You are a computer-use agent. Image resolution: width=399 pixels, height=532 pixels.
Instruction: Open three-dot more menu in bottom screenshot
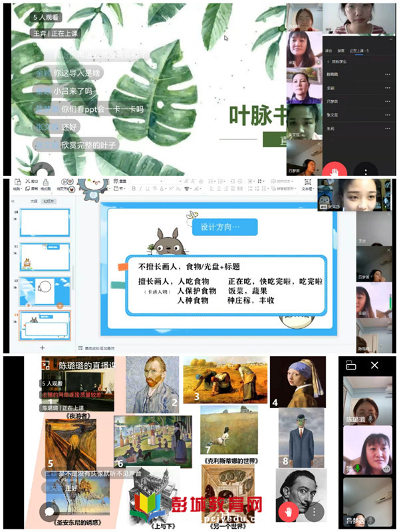tap(315, 511)
